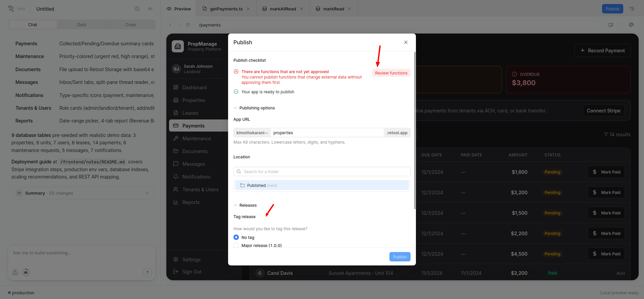Image resolution: width=644 pixels, height=299 pixels.
Task: Click the Publish dialog scrollbar
Action: click(415, 130)
